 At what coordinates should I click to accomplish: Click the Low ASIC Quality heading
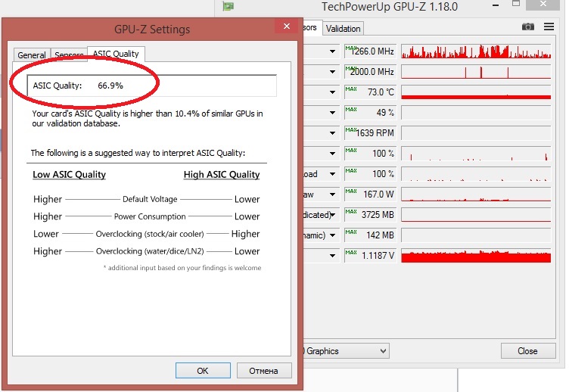[x=70, y=175]
